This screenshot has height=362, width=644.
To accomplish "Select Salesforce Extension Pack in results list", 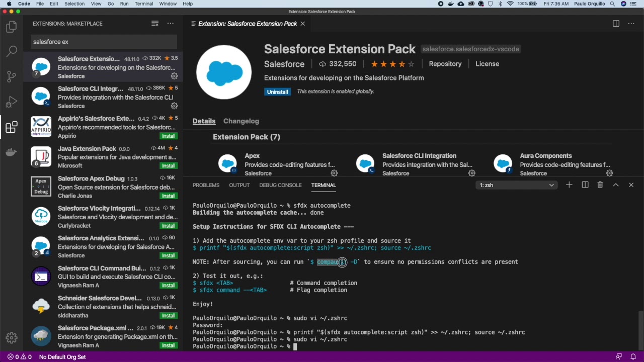I will coord(103,67).
